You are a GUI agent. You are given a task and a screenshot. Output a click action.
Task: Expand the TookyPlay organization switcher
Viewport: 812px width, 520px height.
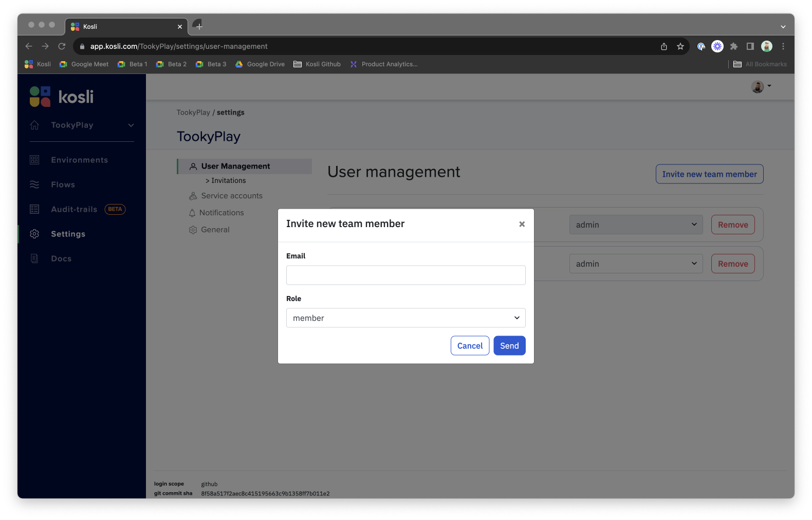pyautogui.click(x=131, y=125)
